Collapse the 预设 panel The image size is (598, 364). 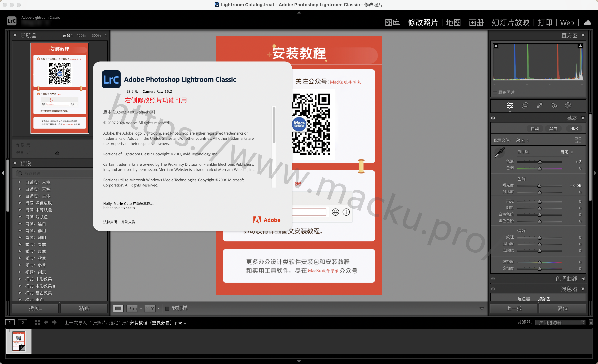tap(15, 163)
